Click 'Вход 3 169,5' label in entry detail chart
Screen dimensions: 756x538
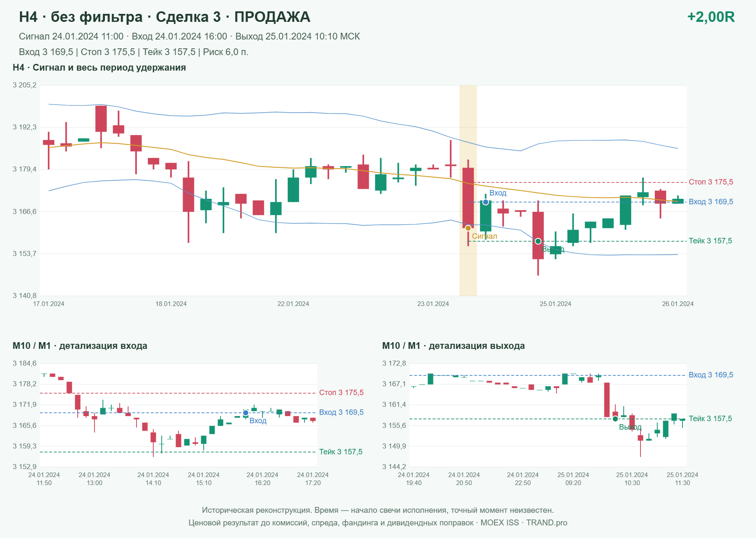point(341,412)
